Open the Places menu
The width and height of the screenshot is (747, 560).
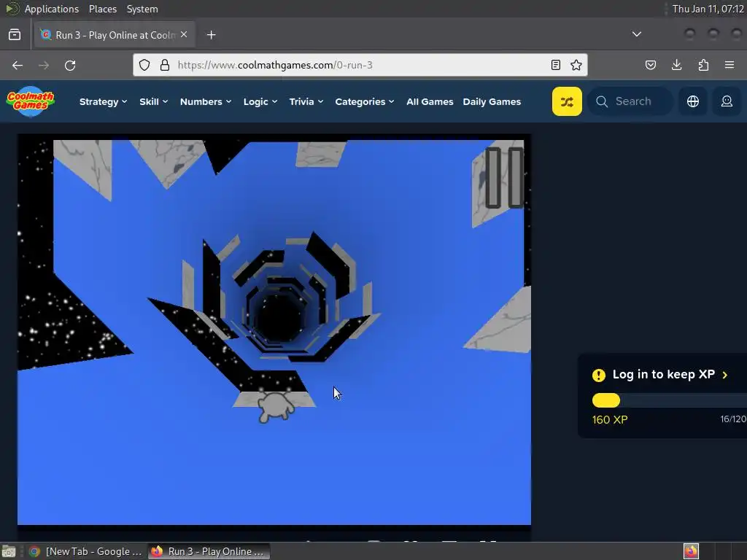tap(103, 9)
